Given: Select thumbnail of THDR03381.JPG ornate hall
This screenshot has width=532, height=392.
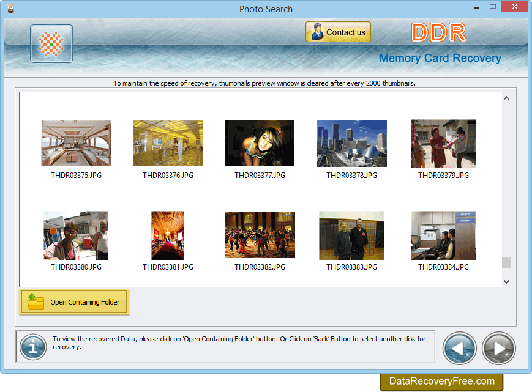Looking at the screenshot, I should 168,235.
